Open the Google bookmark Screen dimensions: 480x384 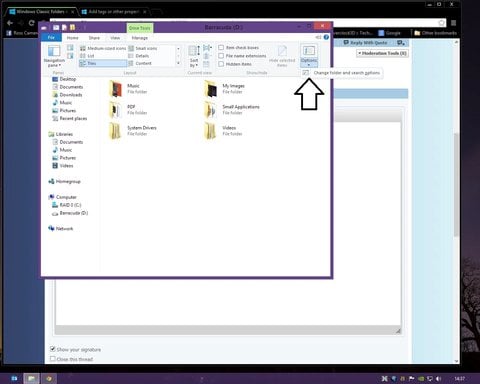point(389,33)
